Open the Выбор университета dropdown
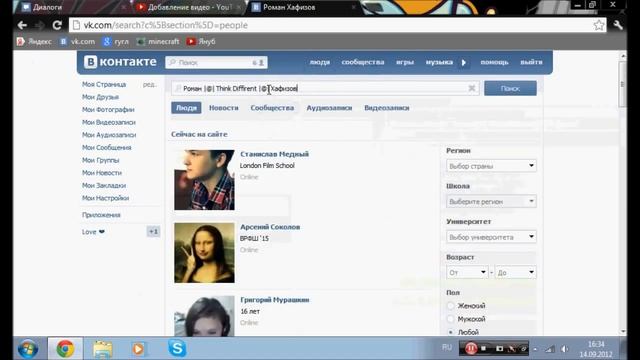This screenshot has width=640, height=360. tap(491, 237)
